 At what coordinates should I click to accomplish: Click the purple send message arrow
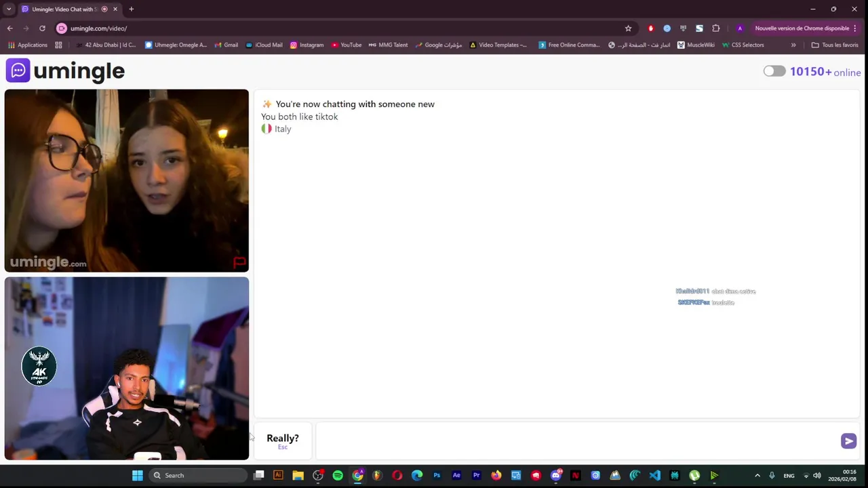(848, 441)
